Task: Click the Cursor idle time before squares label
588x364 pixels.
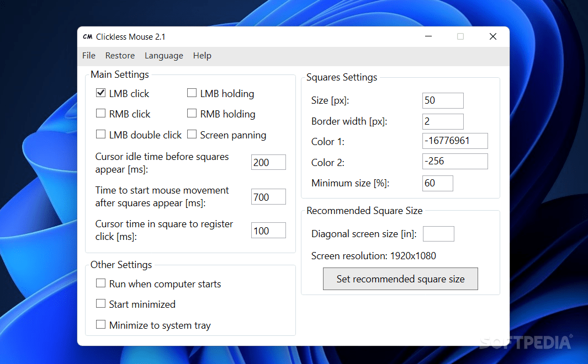Action: pos(162,163)
